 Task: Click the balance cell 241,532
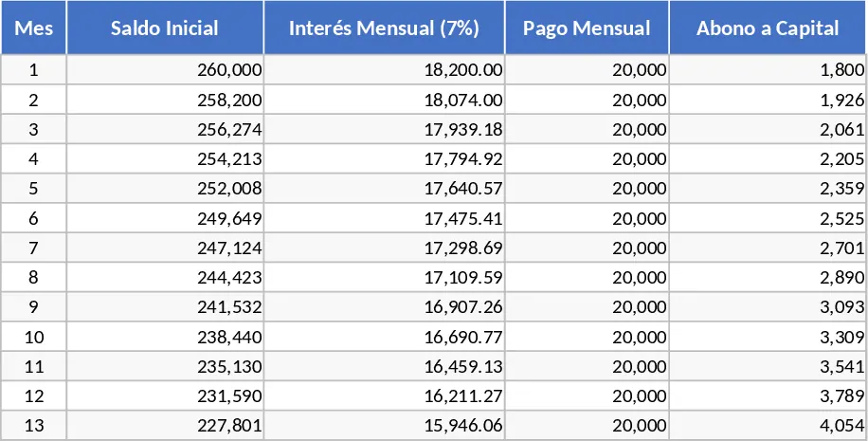pos(165,307)
